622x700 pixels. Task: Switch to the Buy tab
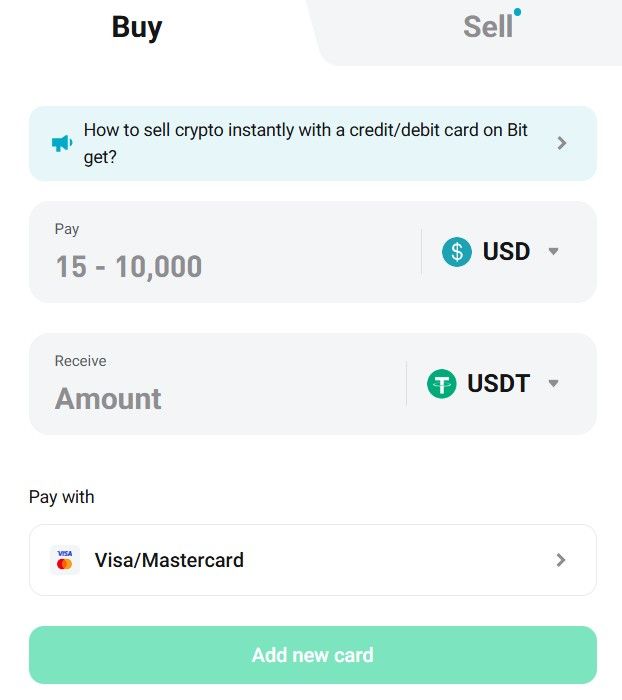[137, 27]
